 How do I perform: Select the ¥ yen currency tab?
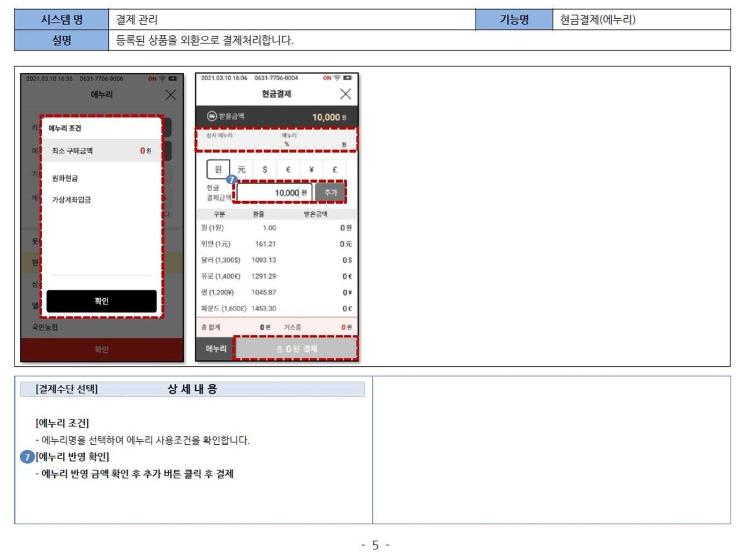pos(311,169)
